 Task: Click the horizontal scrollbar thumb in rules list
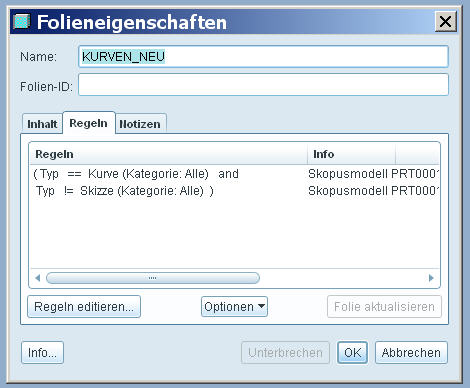153,278
